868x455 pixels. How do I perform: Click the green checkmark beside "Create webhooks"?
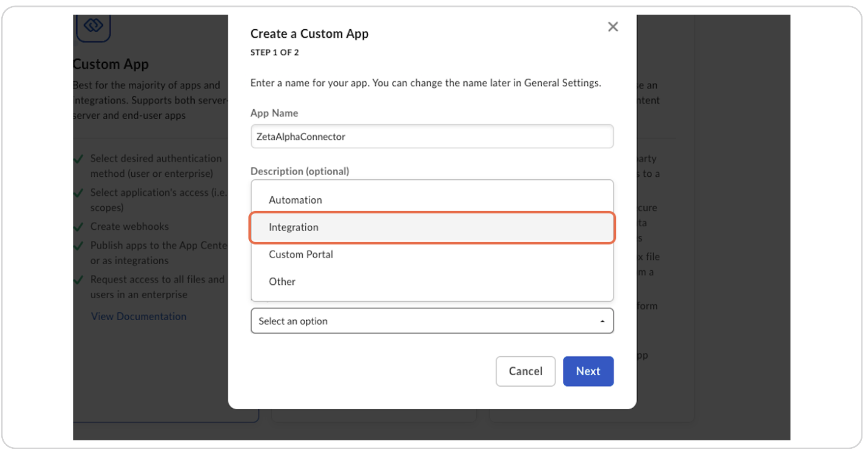click(79, 226)
